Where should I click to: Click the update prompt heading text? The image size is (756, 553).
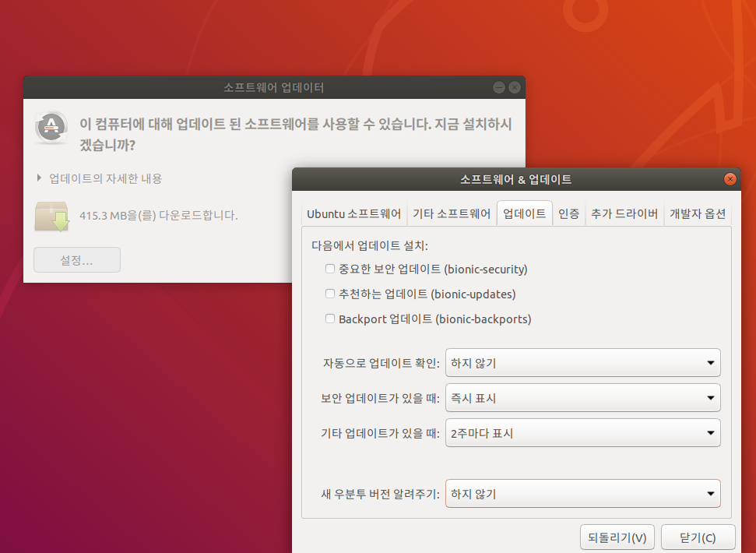tap(296, 135)
